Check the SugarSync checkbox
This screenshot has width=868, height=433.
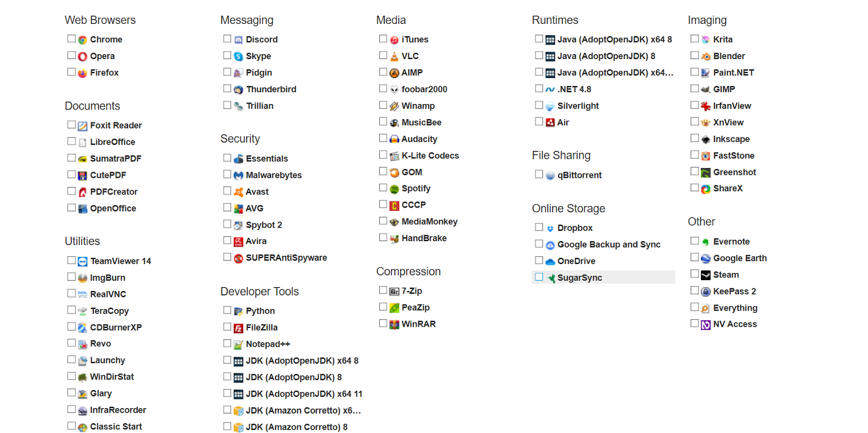(539, 277)
